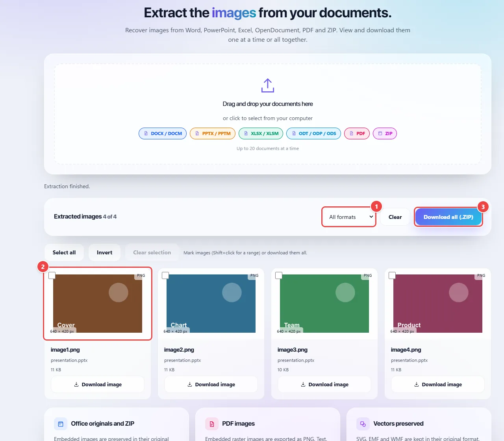This screenshot has width=504, height=441.
Task: Click the document icon in PDF chip
Action: tap(352, 133)
